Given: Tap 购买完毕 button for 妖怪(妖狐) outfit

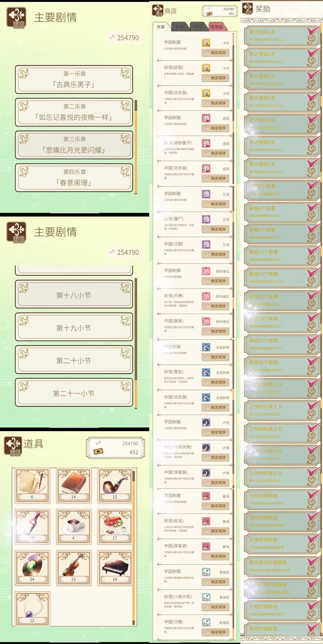Looking at the screenshot, I should pos(216,78).
